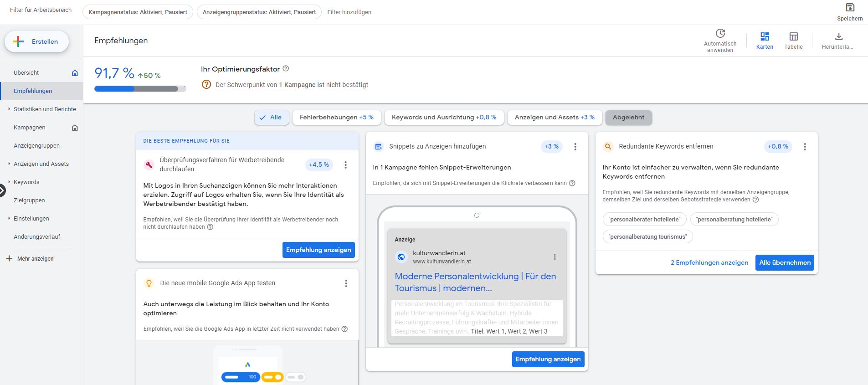Image resolution: width=868 pixels, height=385 pixels.
Task: Click wrench icon on Überprüfungsverfahren card
Action: point(149,165)
